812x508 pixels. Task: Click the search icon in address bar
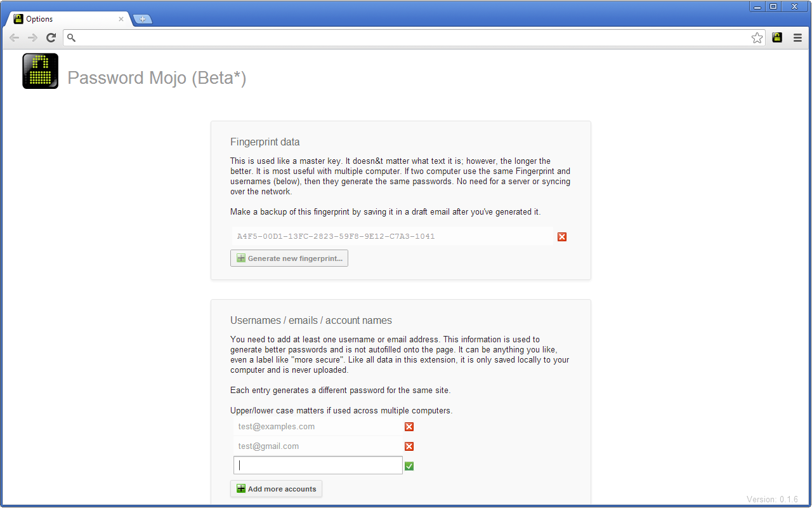point(72,38)
